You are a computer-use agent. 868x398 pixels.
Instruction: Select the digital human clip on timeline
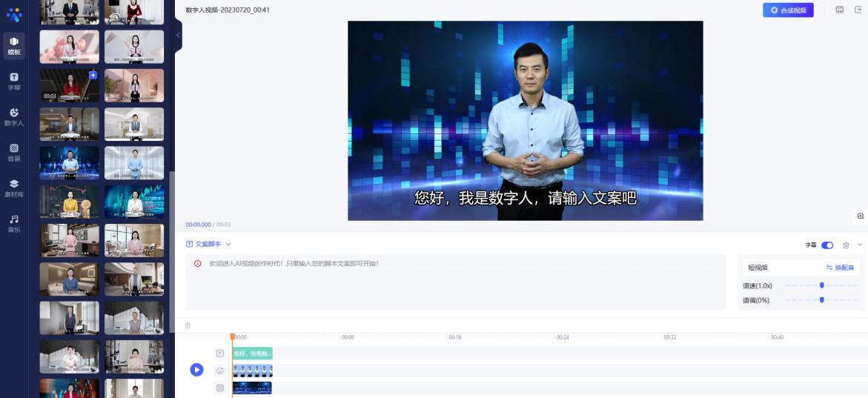pos(253,371)
